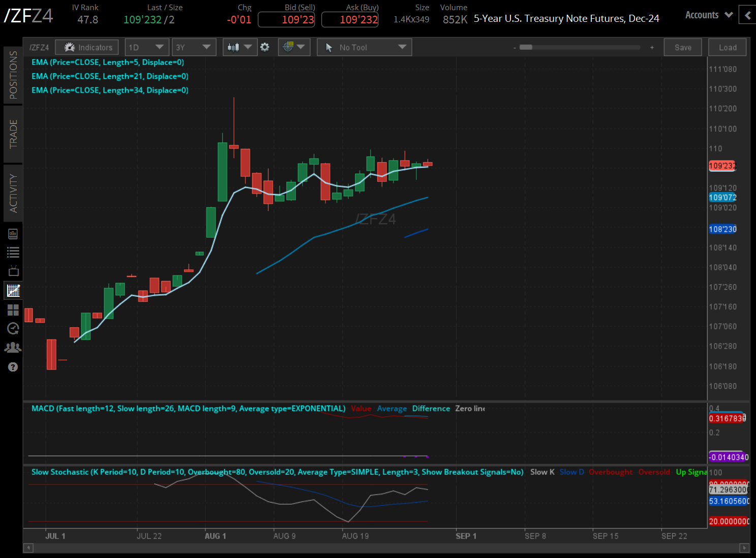
Task: Open the TV live video sidebar icon
Action: pyautogui.click(x=13, y=271)
